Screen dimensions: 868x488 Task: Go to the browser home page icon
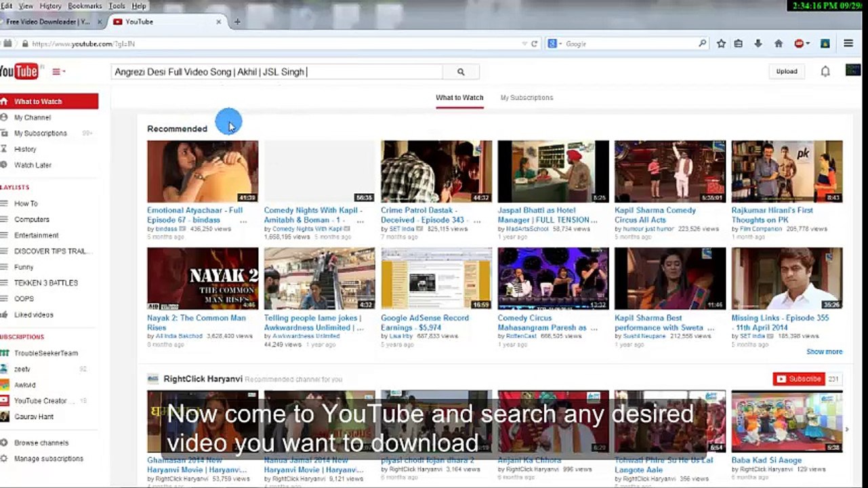(x=779, y=43)
